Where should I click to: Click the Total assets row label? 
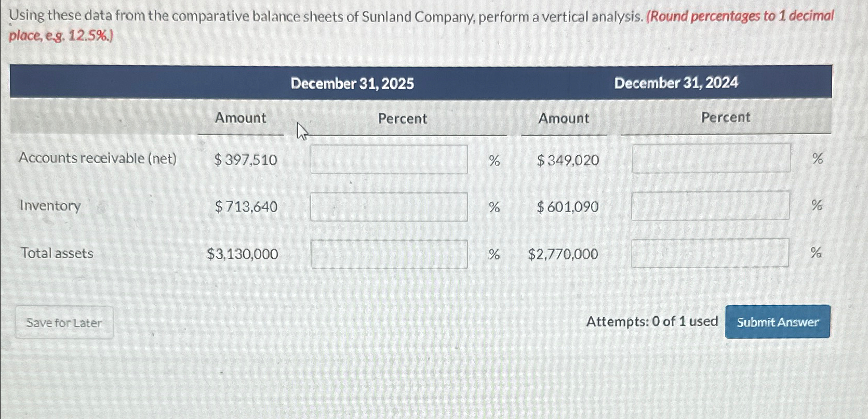coord(56,254)
